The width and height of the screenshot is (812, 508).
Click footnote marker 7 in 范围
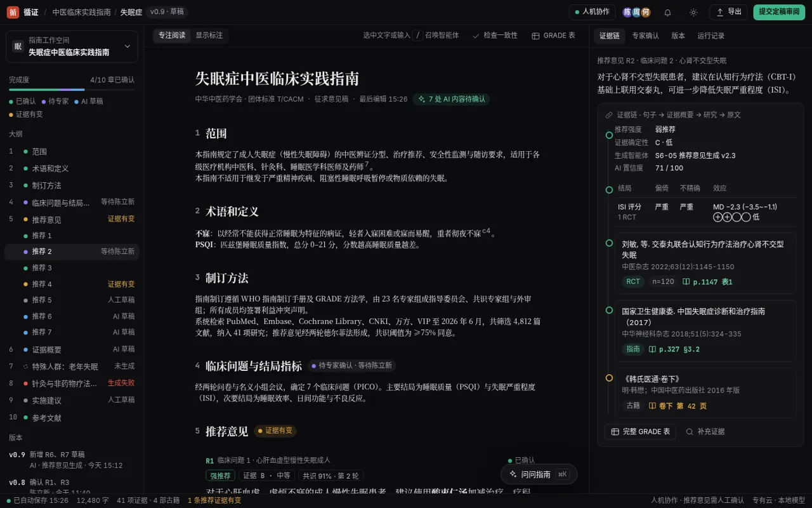367,164
